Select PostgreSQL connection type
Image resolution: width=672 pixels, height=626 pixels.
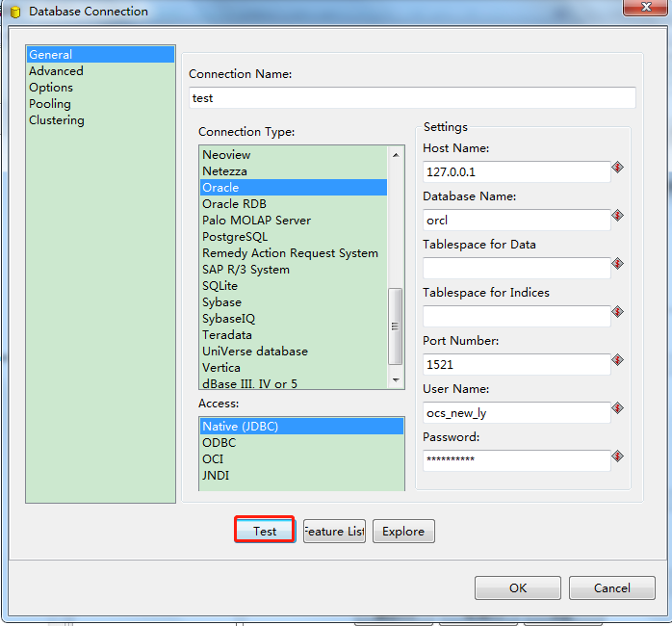[294, 237]
